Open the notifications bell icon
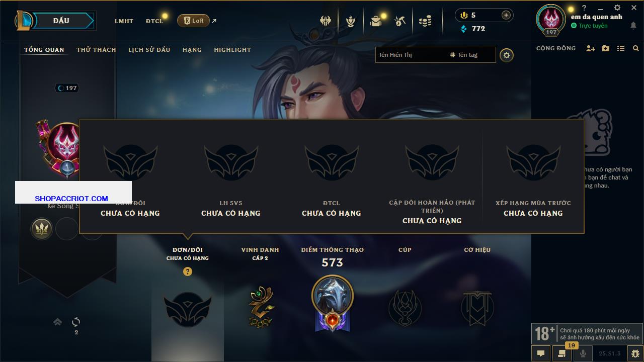This screenshot has width=644, height=362. pyautogui.click(x=633, y=26)
